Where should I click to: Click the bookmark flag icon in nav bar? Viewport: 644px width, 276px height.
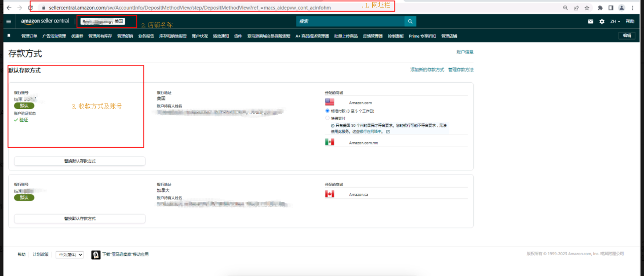[9, 36]
